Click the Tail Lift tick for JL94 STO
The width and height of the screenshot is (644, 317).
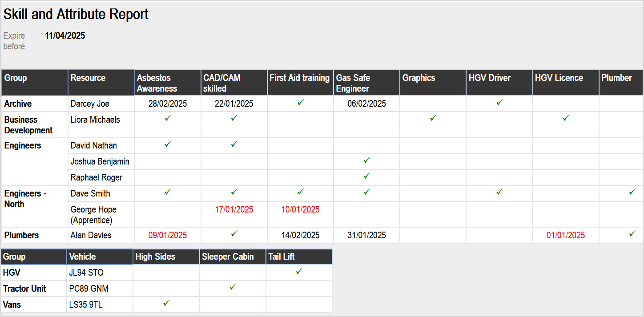click(299, 271)
